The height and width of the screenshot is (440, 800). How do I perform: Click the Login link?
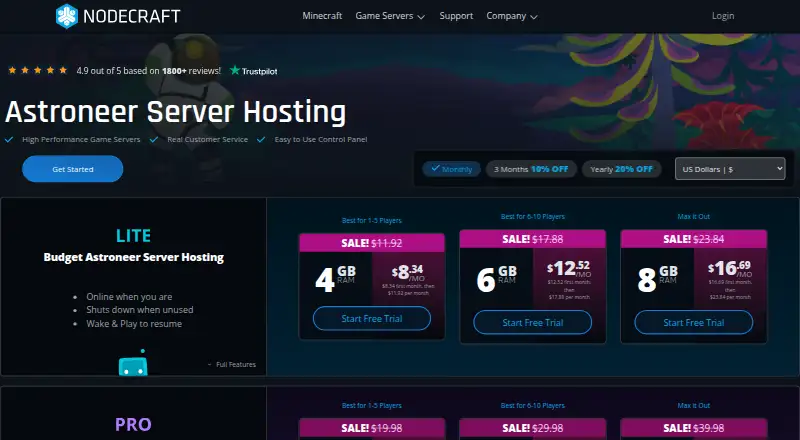(723, 16)
